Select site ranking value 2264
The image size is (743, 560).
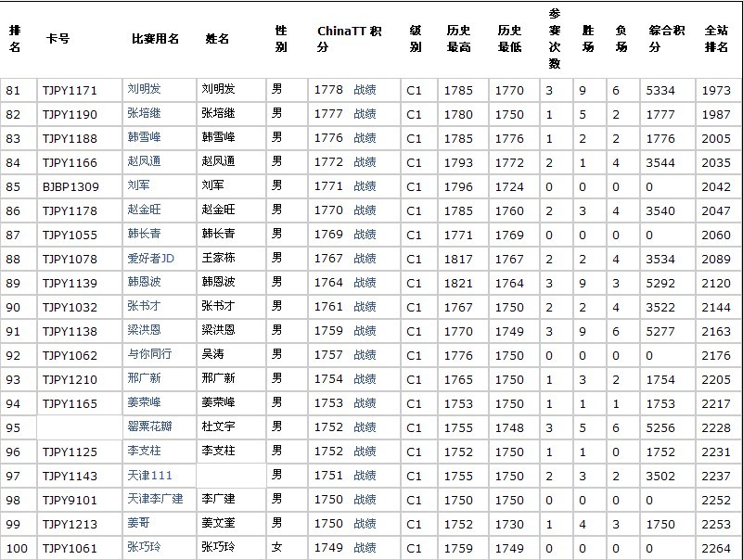716,549
